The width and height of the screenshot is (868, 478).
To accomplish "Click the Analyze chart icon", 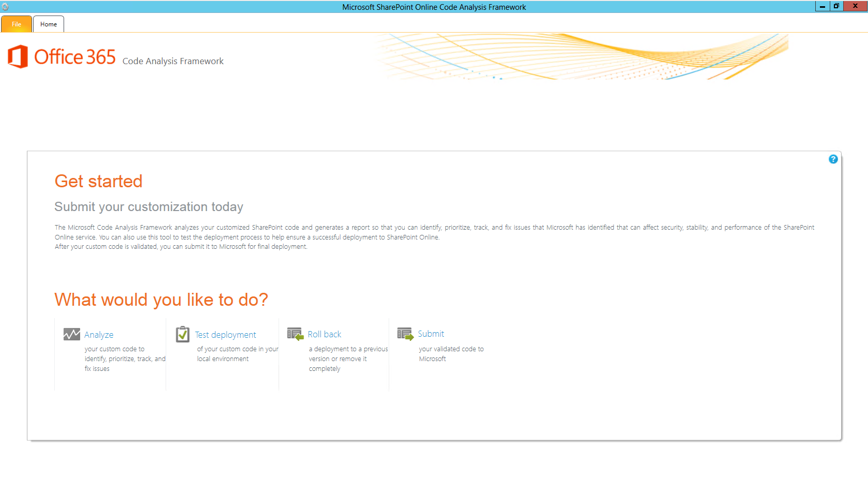I will coord(71,334).
